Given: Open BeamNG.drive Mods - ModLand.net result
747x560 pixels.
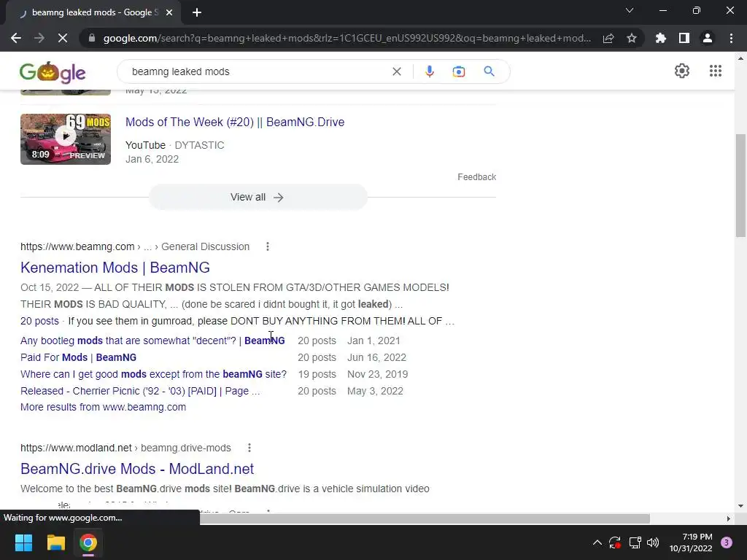Looking at the screenshot, I should [137, 469].
